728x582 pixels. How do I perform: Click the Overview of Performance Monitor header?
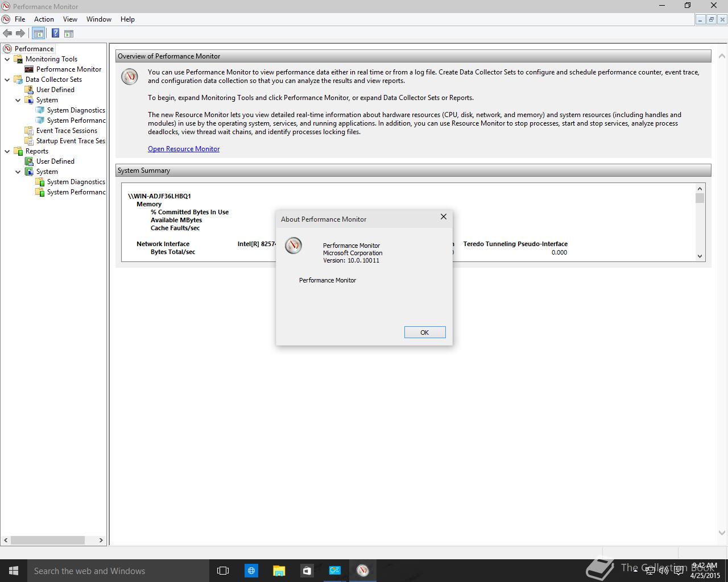pyautogui.click(x=413, y=56)
